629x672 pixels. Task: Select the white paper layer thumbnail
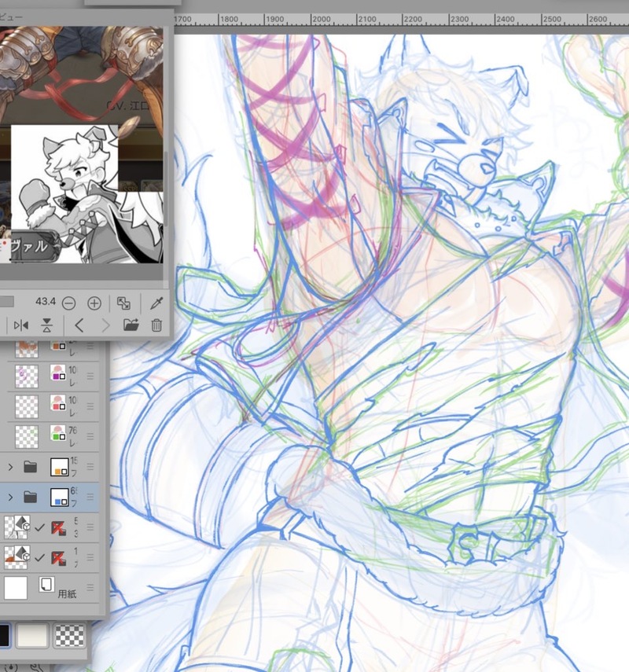(x=16, y=588)
